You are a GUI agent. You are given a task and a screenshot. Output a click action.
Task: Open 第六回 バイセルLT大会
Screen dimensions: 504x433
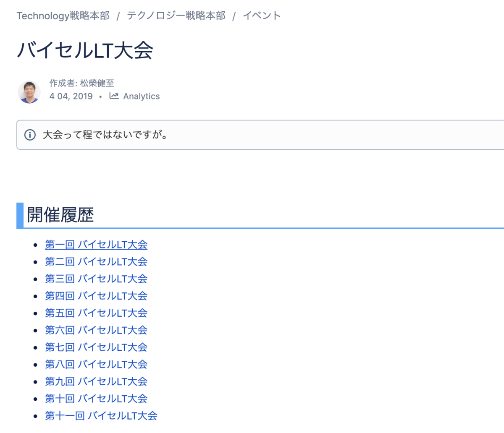pyautogui.click(x=96, y=330)
